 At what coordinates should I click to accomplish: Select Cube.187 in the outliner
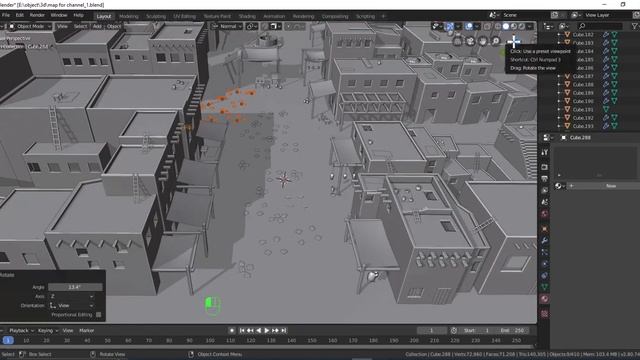tap(582, 76)
